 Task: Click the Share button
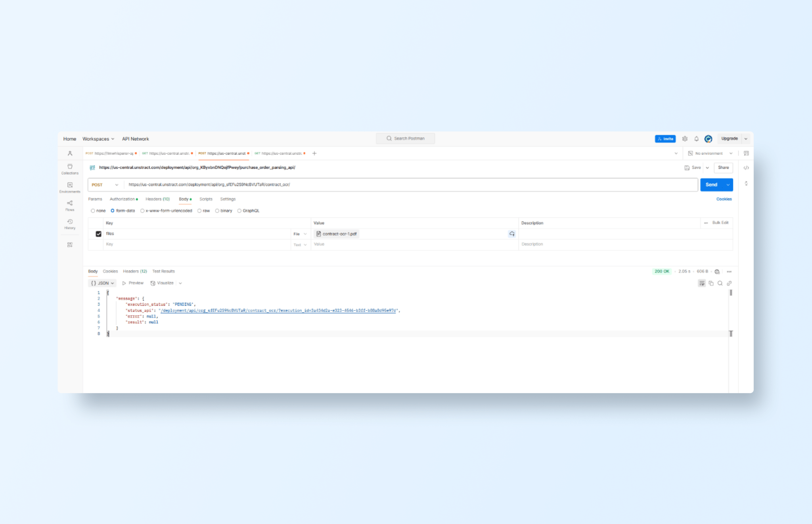[x=723, y=168]
